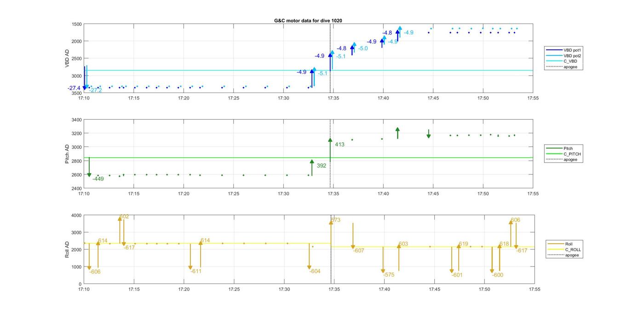Click the '619' roll data label
The width and height of the screenshot is (644, 319).
point(463,244)
